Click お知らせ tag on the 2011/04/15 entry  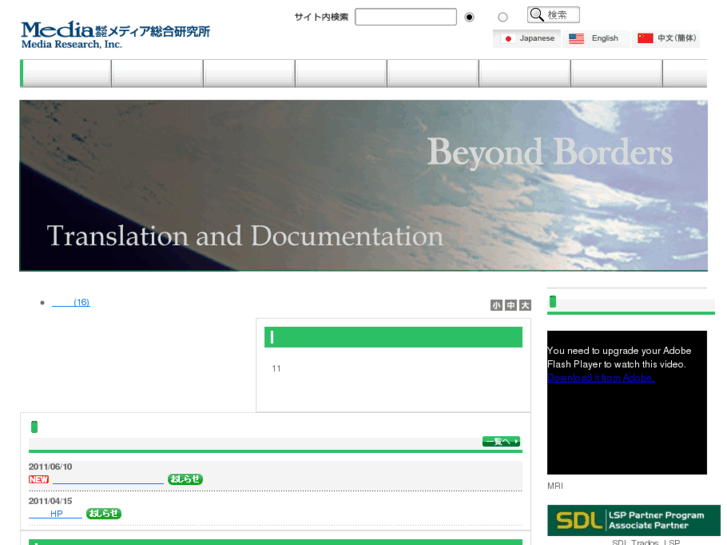pos(104,513)
